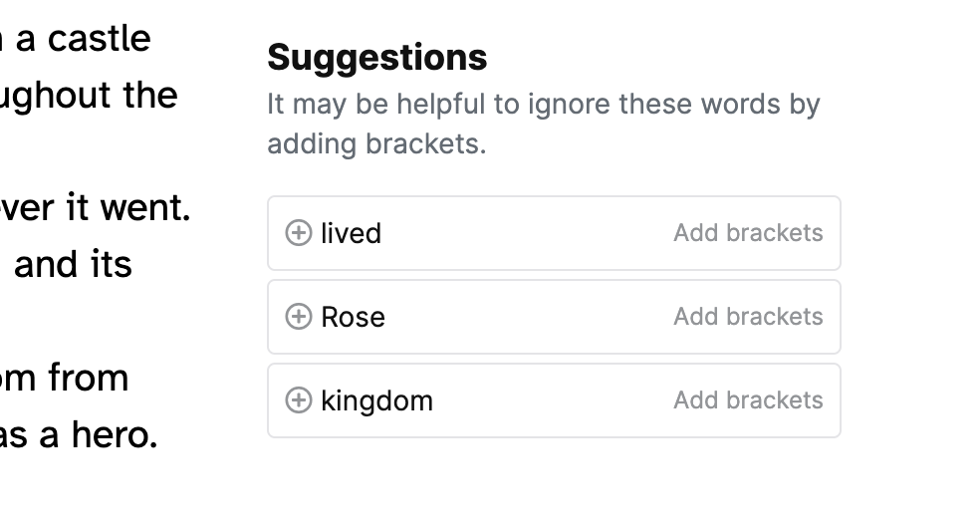
Task: Click the plus icon beside lived
Action: click(x=299, y=233)
